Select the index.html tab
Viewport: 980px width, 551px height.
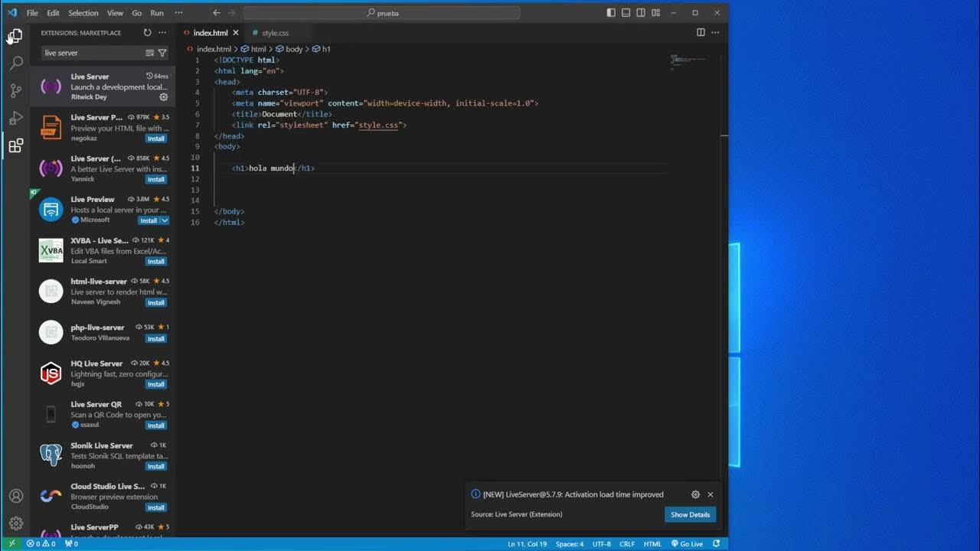point(211,33)
